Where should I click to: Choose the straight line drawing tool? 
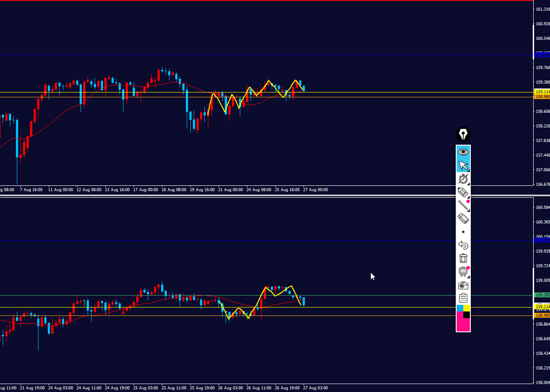point(463,205)
